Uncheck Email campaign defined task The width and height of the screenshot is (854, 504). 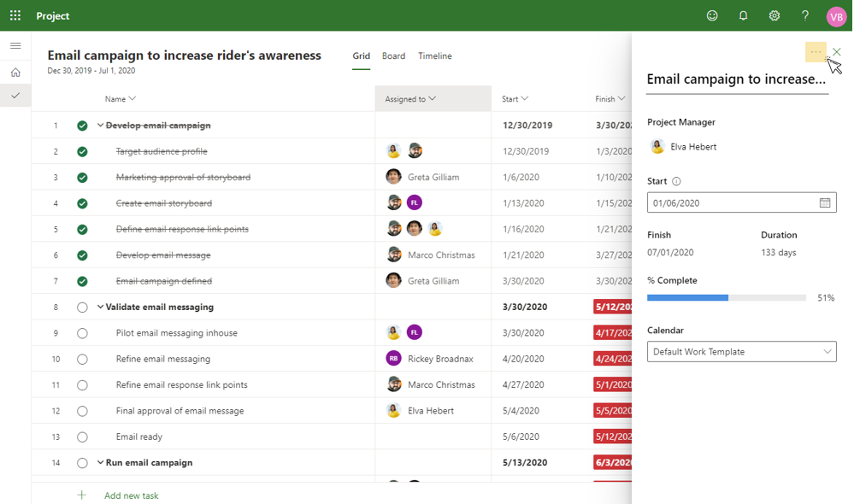tap(82, 281)
